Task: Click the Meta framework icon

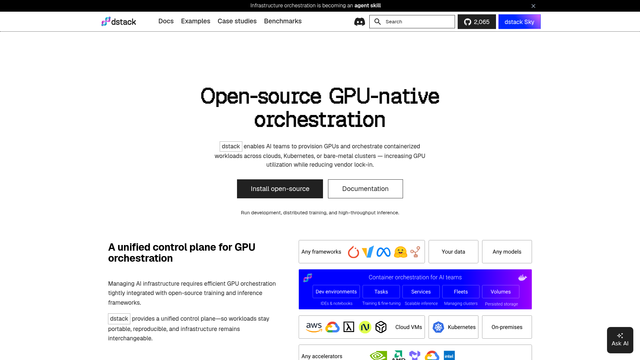Action: click(383, 252)
